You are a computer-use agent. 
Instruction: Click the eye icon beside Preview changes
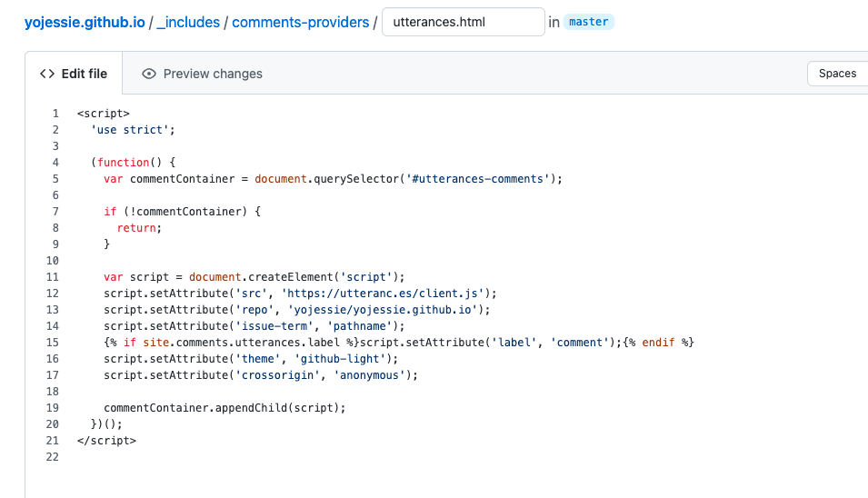coord(149,74)
